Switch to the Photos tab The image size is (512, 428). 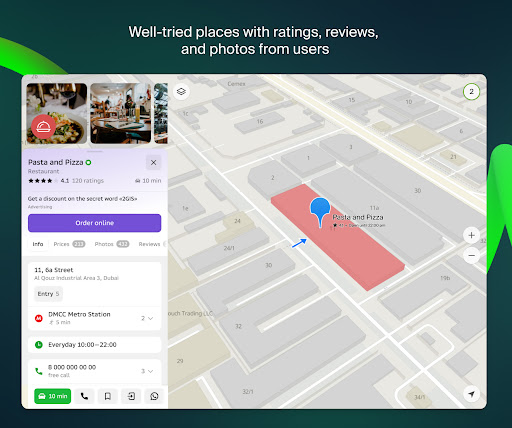[x=112, y=244]
